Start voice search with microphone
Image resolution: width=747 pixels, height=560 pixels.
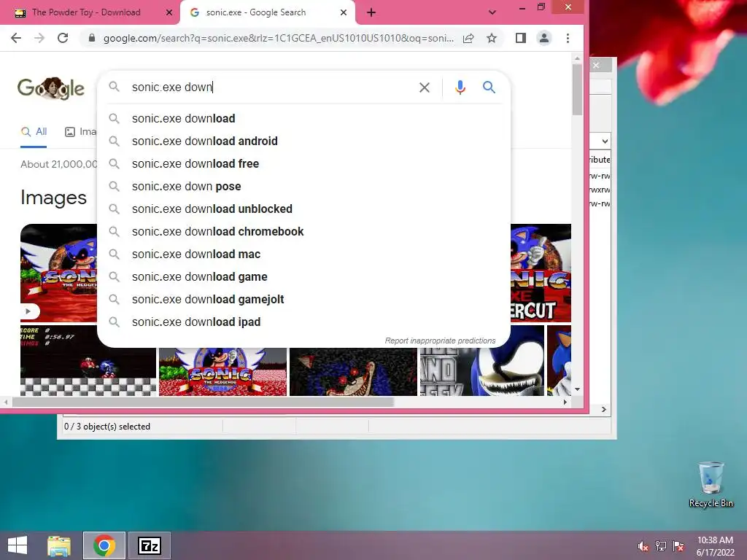click(x=460, y=87)
